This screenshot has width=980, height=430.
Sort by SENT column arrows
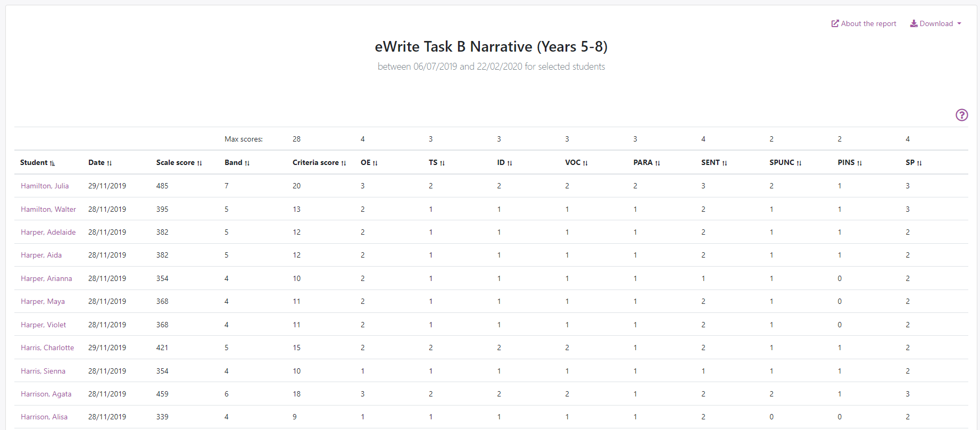[x=725, y=163]
